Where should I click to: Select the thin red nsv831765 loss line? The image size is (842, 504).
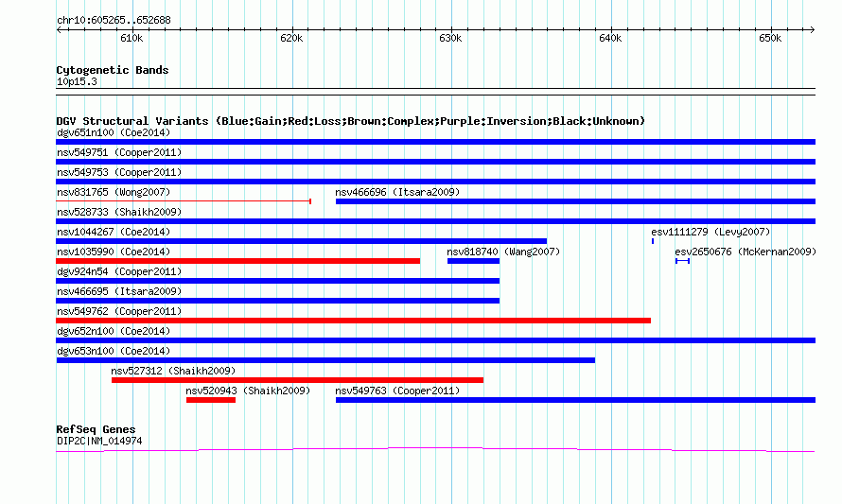[x=184, y=201]
